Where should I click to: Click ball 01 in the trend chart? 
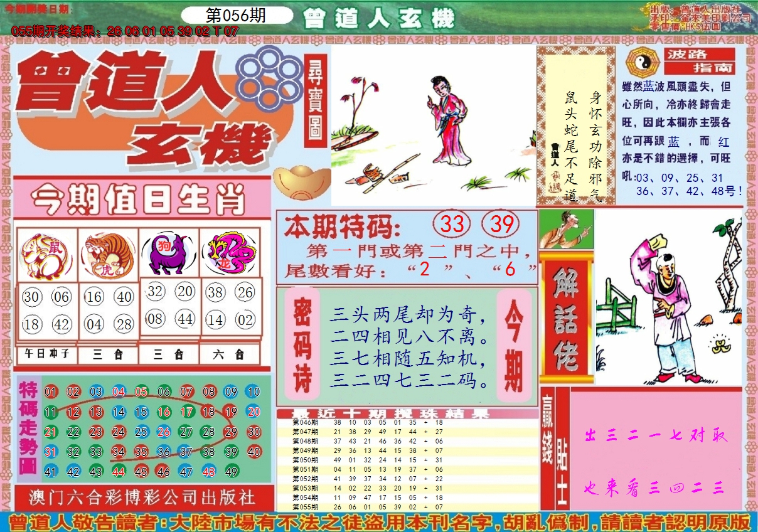click(x=51, y=393)
